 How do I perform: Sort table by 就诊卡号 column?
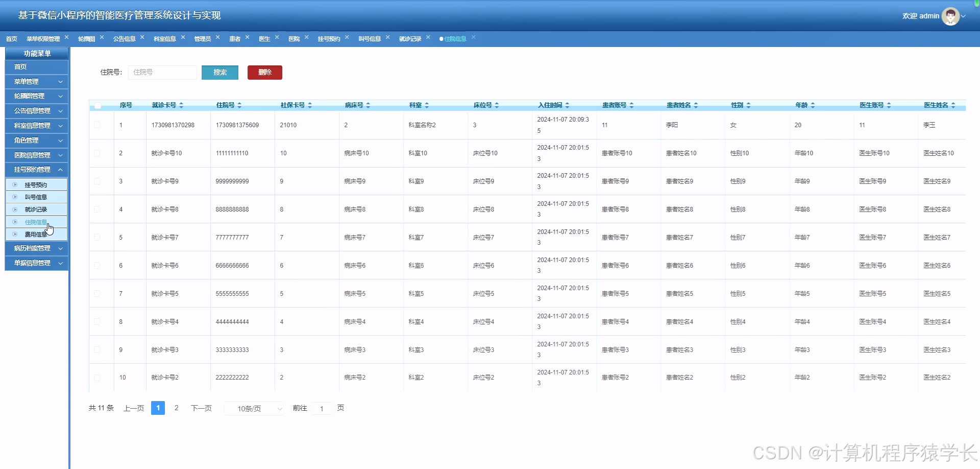tap(181, 105)
